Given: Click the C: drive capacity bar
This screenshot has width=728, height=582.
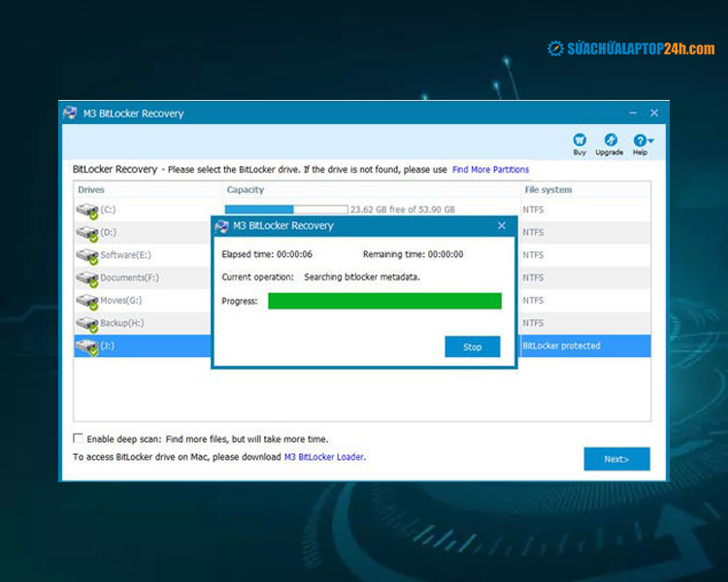Looking at the screenshot, I should click(286, 210).
